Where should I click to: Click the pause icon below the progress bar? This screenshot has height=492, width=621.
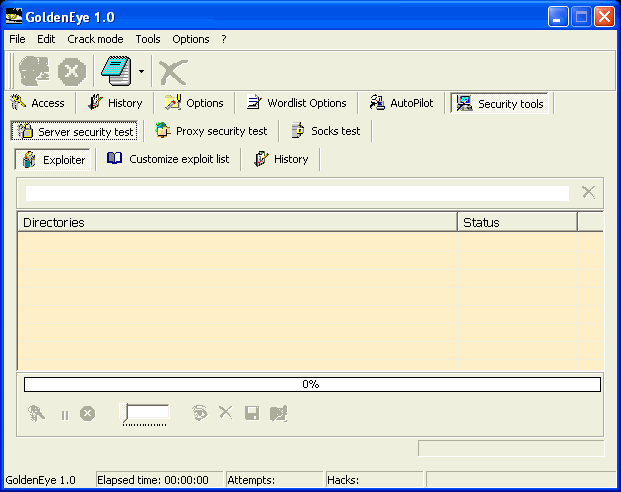pyautogui.click(x=65, y=414)
